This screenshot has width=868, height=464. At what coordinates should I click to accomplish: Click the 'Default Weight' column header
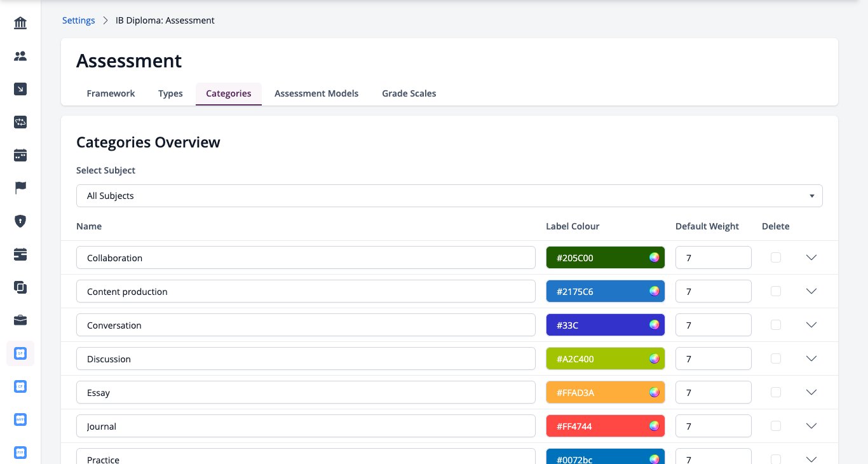point(707,226)
